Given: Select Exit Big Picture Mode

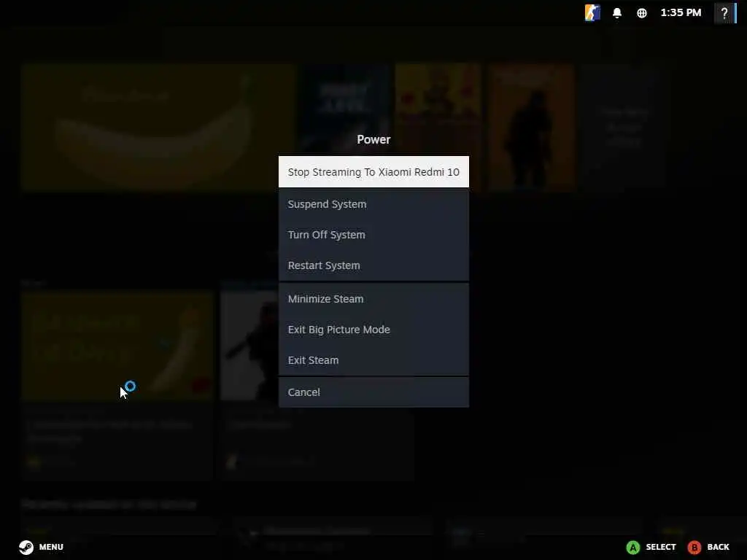Looking at the screenshot, I should 373,330.
